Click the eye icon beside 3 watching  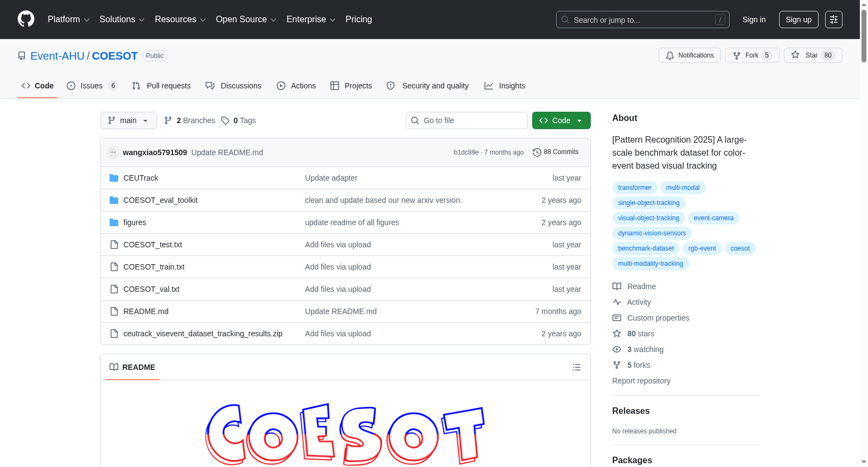(617, 349)
